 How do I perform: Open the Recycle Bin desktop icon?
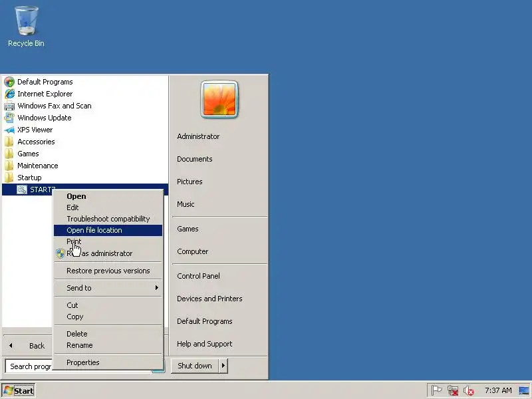[26, 27]
